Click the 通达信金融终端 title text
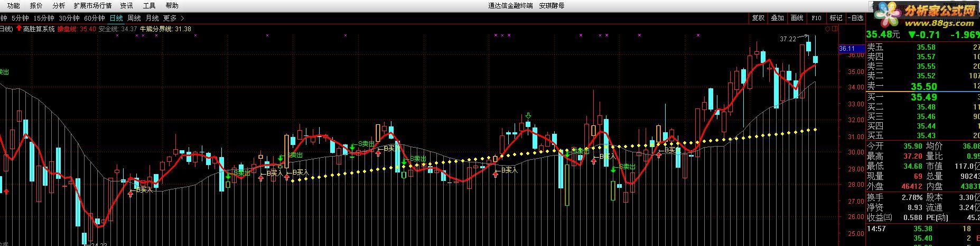 pyautogui.click(x=511, y=6)
